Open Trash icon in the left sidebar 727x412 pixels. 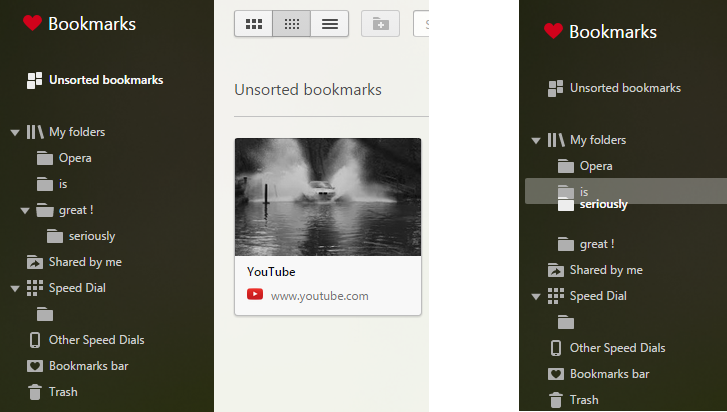[35, 392]
